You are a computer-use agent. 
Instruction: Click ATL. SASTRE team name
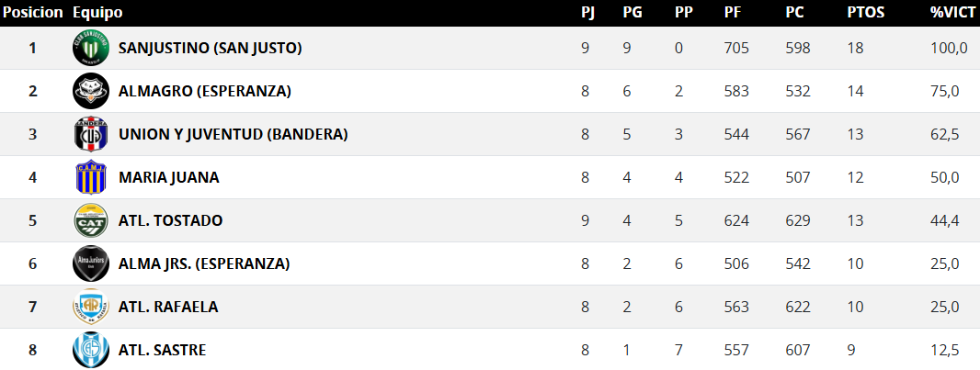coord(163,350)
